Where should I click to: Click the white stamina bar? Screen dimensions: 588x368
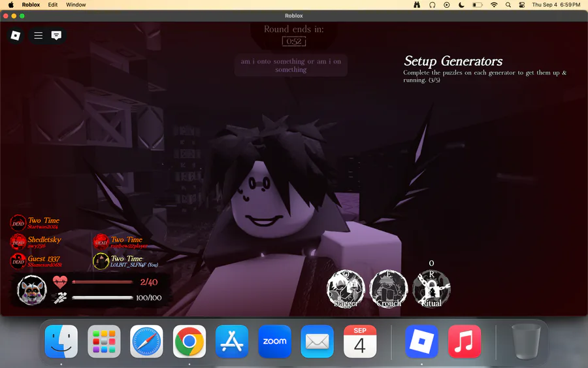point(103,297)
